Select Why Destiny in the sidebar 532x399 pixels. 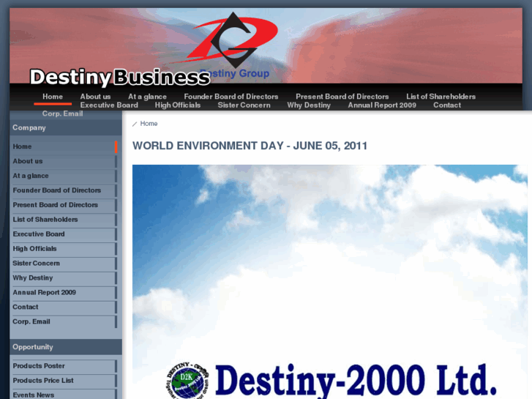[65, 278]
